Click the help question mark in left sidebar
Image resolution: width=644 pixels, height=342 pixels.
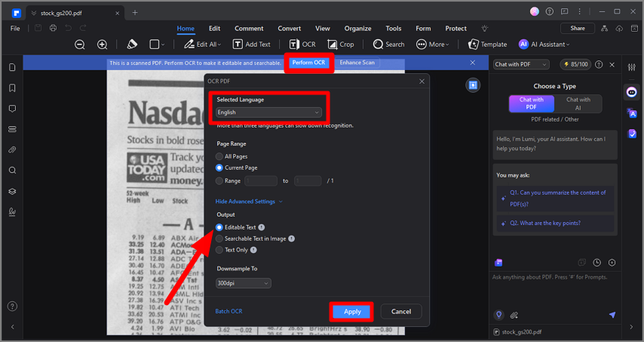pyautogui.click(x=12, y=307)
